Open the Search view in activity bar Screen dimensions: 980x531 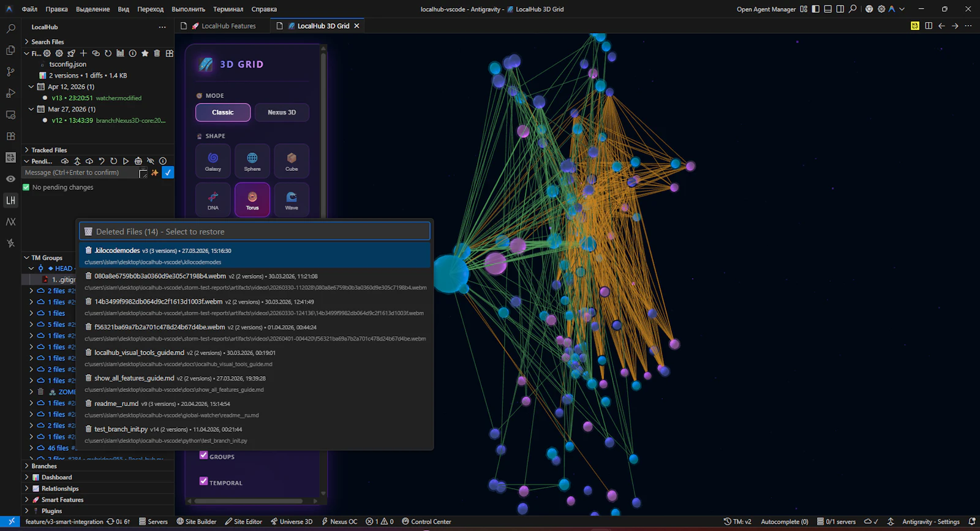10,28
